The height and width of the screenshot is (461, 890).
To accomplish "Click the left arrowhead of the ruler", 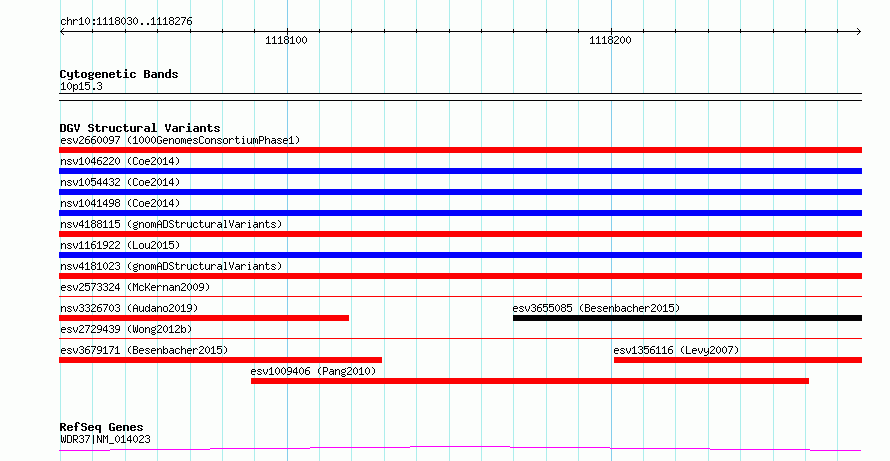I will 62,32.
